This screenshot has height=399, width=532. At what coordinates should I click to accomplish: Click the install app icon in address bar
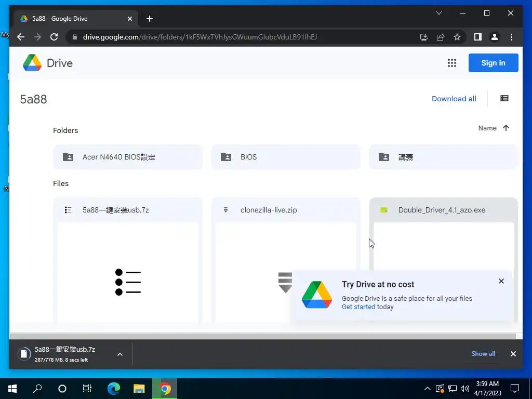(x=424, y=37)
